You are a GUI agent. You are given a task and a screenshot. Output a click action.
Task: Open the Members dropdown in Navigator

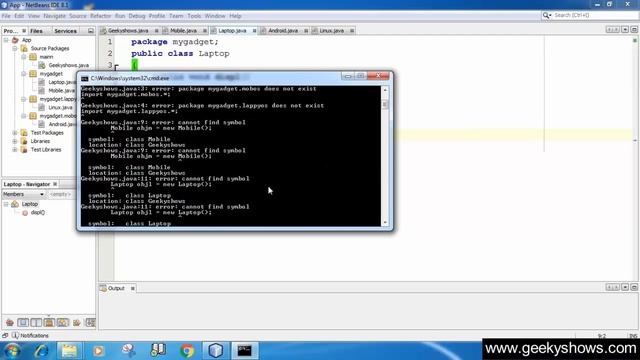coord(23,194)
